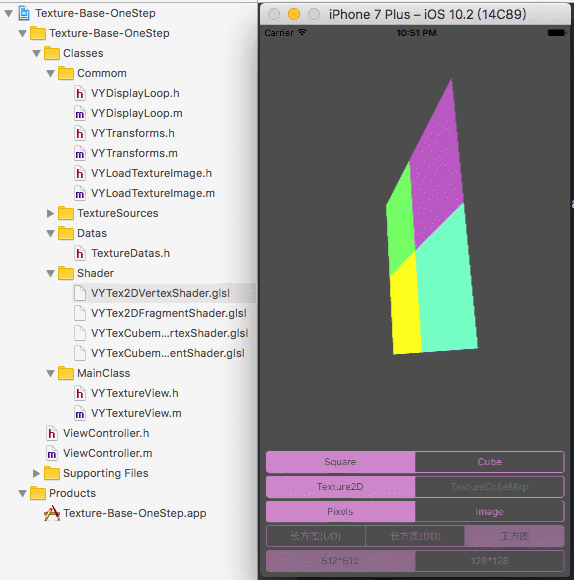Click the Texture-Base-OneStep.app application icon
Image resolution: width=574 pixels, height=580 pixels.
pos(52,513)
